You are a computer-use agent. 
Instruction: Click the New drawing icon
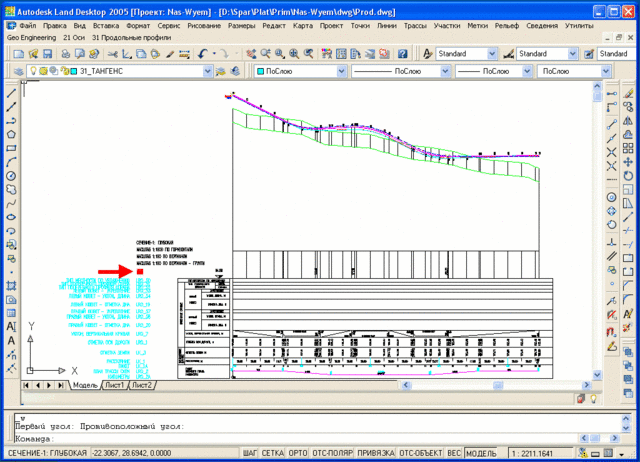pyautogui.click(x=18, y=54)
